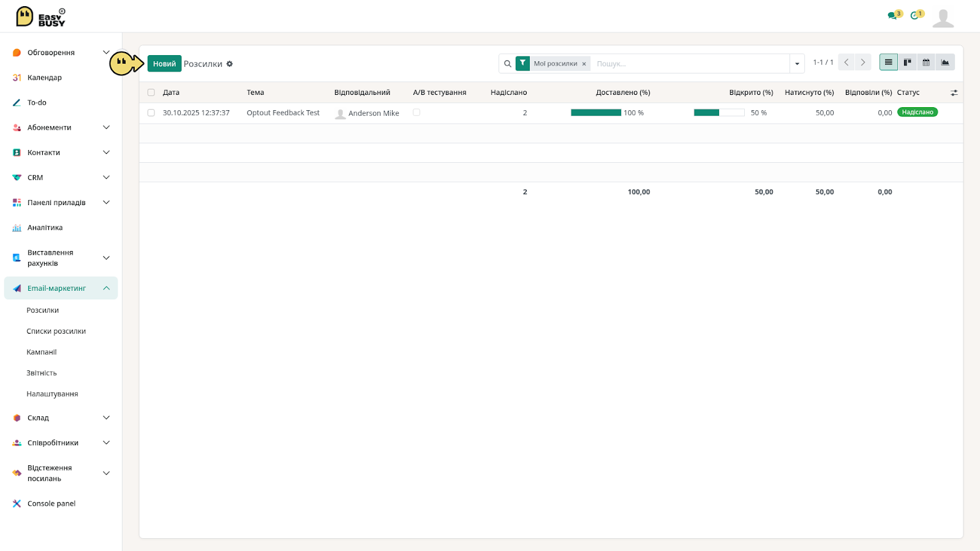
Task: Open column settings adjust icon
Action: [x=954, y=92]
